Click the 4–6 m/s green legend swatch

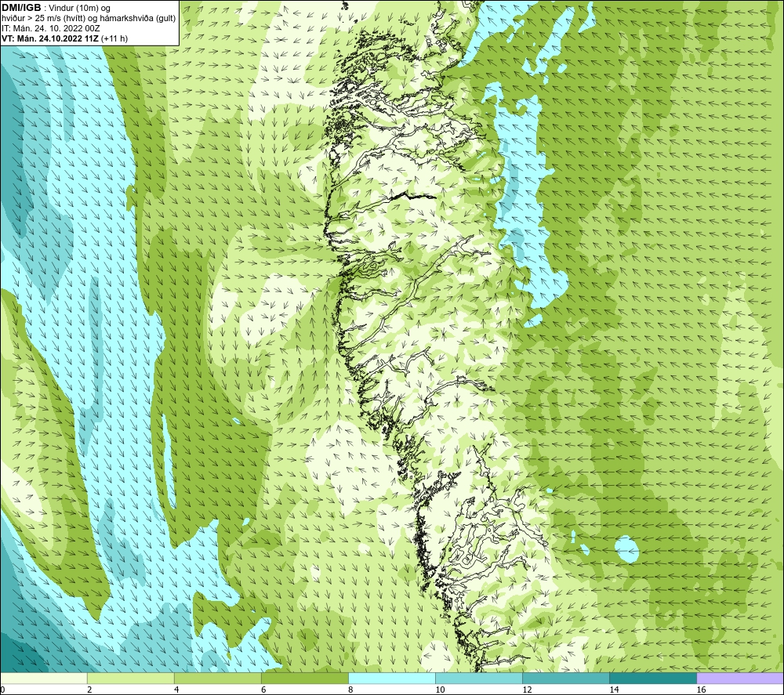tap(218, 679)
